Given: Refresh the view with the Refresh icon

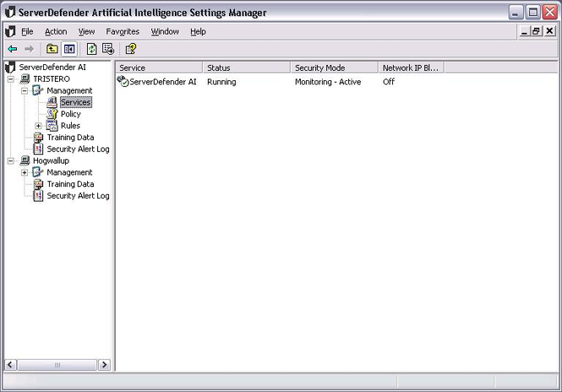Looking at the screenshot, I should [92, 49].
